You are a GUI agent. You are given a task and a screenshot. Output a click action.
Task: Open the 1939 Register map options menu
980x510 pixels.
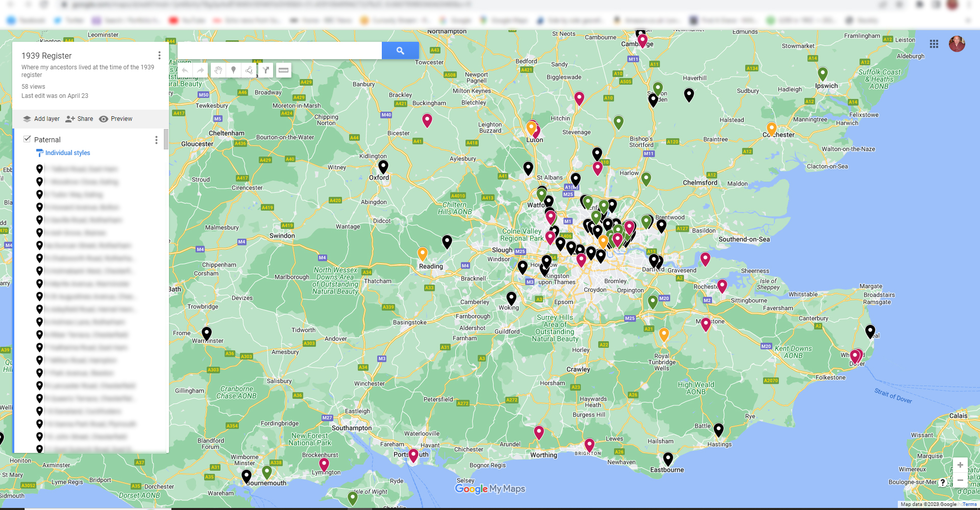click(159, 55)
